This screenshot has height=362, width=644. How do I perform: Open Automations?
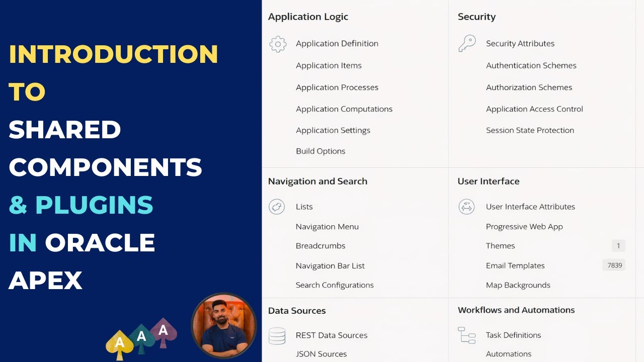click(x=509, y=354)
